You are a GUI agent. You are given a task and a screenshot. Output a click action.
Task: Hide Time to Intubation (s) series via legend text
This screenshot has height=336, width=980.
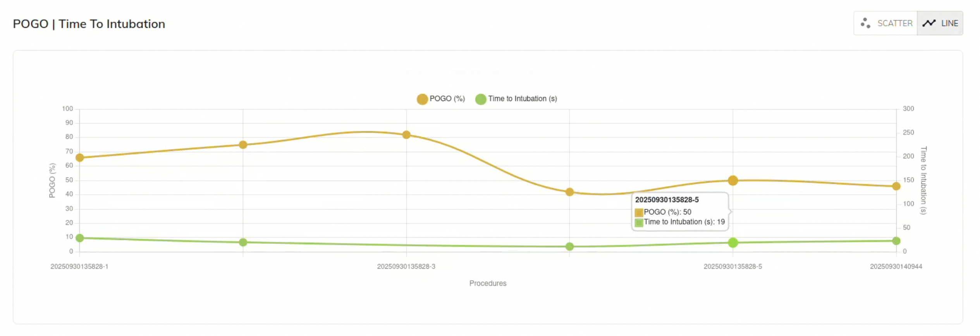click(522, 99)
